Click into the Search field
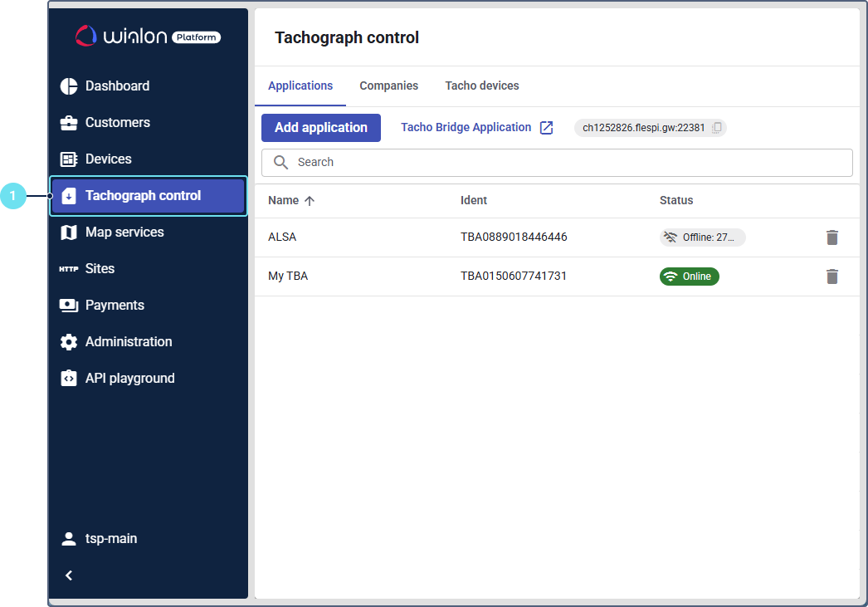Image resolution: width=868 pixels, height=607 pixels. point(564,163)
